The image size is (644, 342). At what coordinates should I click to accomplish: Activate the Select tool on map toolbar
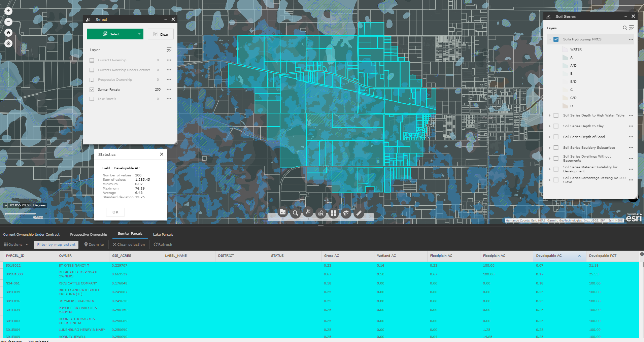(308, 213)
